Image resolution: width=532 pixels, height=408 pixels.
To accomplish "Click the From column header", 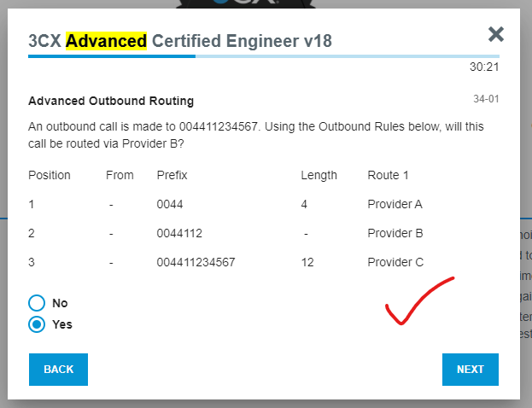I will tap(120, 175).
